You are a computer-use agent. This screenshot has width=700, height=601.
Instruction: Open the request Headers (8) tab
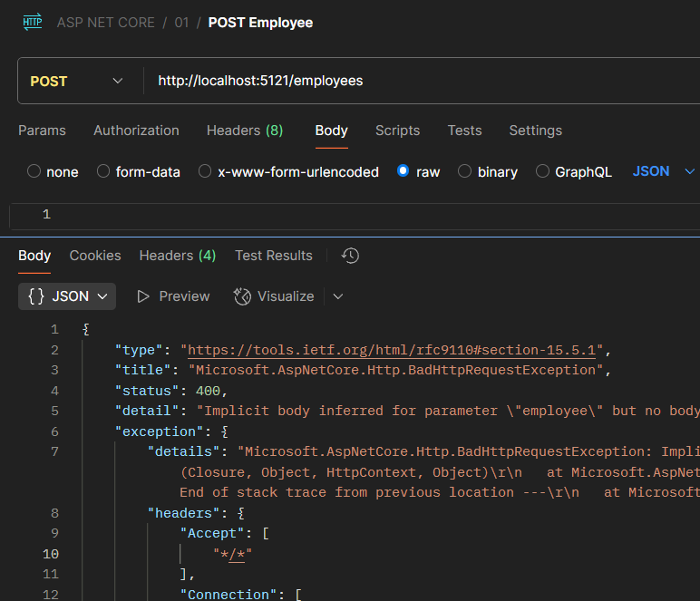click(245, 131)
